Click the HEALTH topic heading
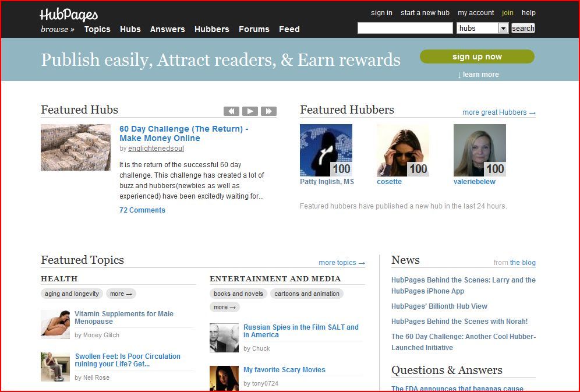 click(x=59, y=279)
